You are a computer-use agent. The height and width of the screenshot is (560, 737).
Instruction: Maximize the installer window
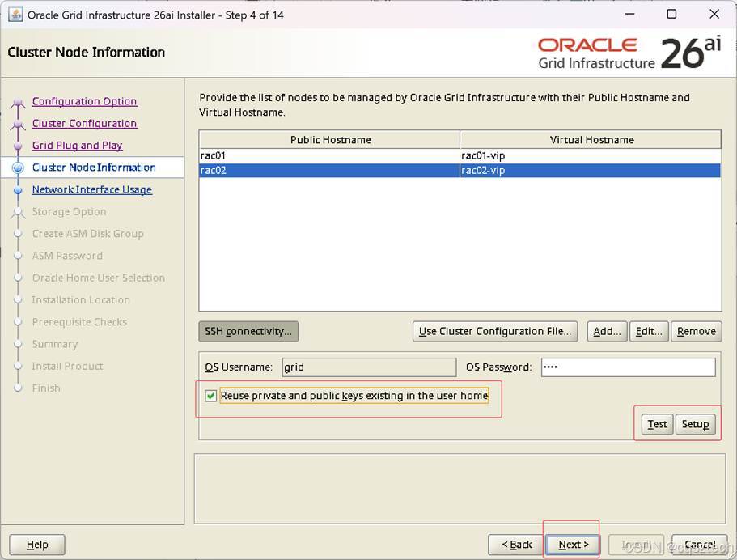(672, 15)
